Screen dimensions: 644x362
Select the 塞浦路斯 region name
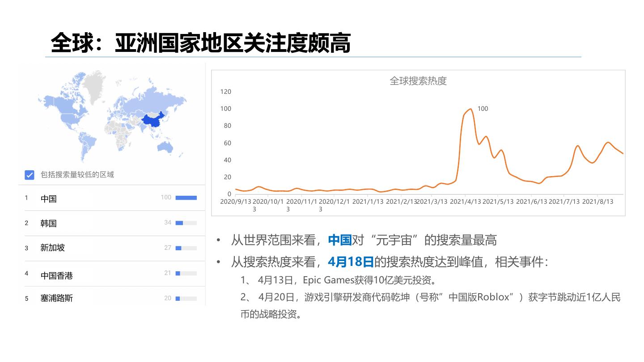click(x=56, y=298)
